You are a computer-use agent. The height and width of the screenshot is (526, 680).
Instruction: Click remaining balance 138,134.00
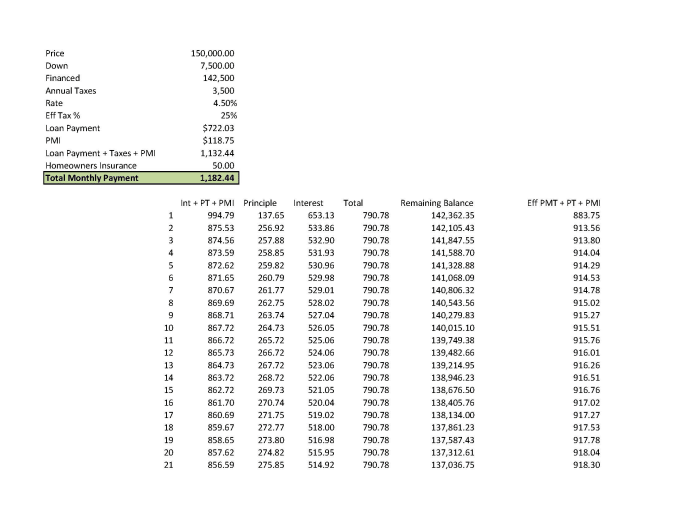(453, 415)
